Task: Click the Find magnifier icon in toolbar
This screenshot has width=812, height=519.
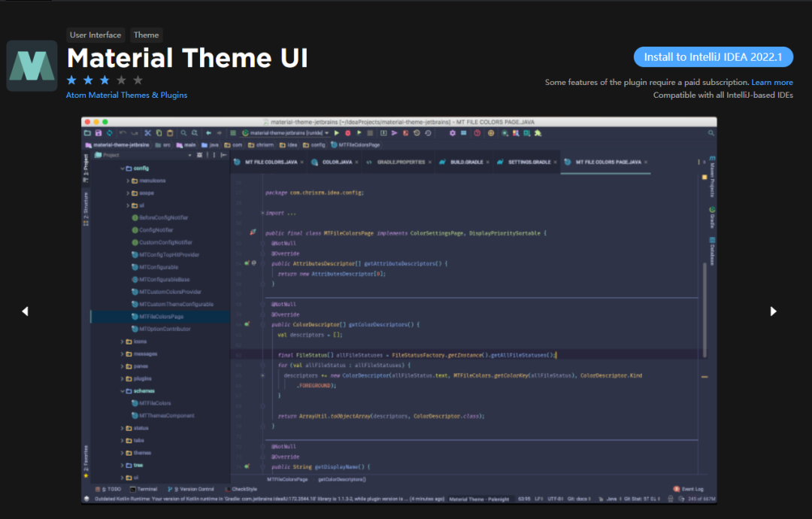Action: pyautogui.click(x=183, y=133)
